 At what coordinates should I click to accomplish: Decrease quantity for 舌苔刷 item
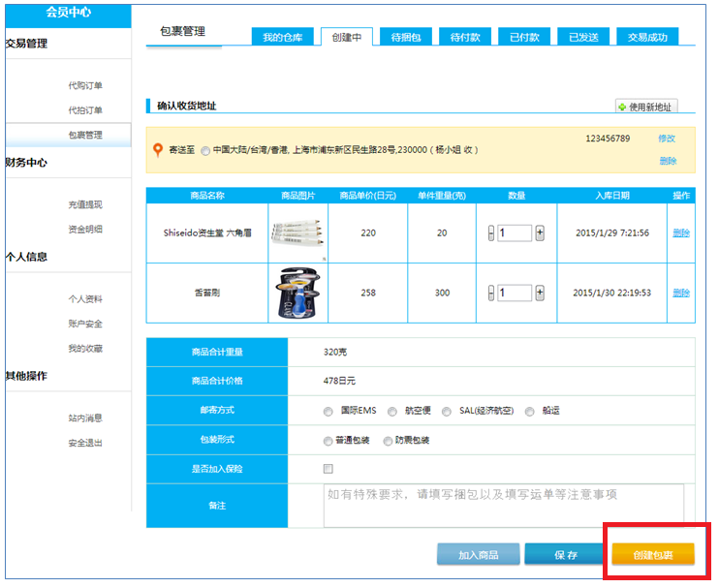[x=491, y=293]
